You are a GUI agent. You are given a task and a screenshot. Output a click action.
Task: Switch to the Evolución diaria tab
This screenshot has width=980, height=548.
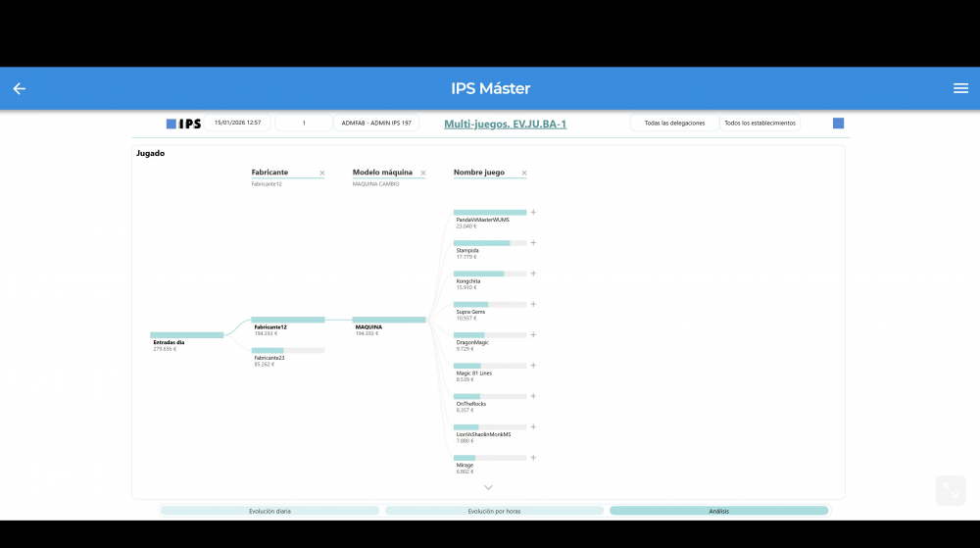click(x=269, y=511)
